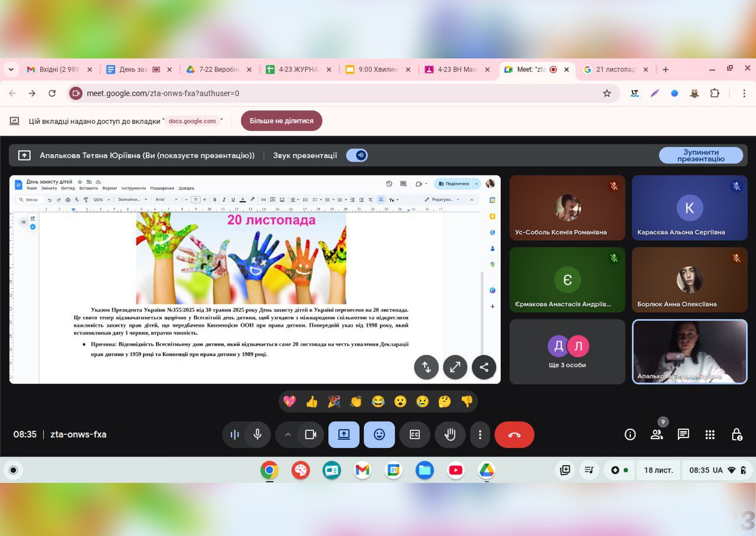Mute the microphone

point(258,435)
